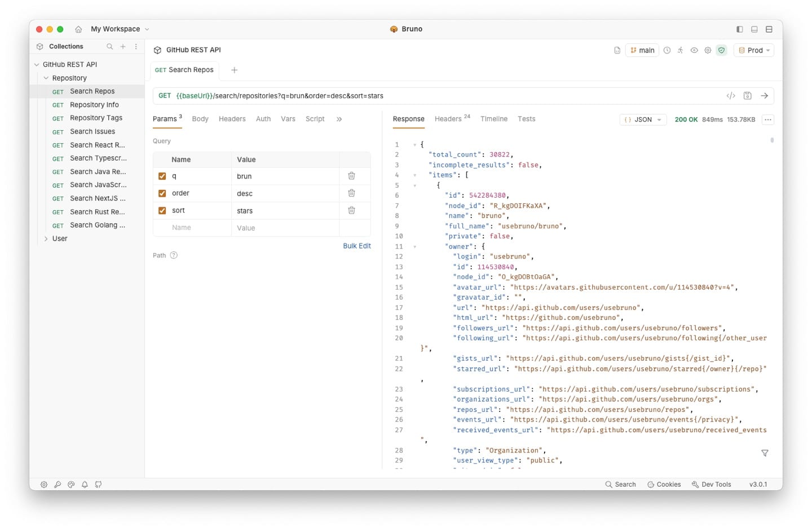
Task: Uncheck the sort parameter checkbox
Action: coord(162,211)
